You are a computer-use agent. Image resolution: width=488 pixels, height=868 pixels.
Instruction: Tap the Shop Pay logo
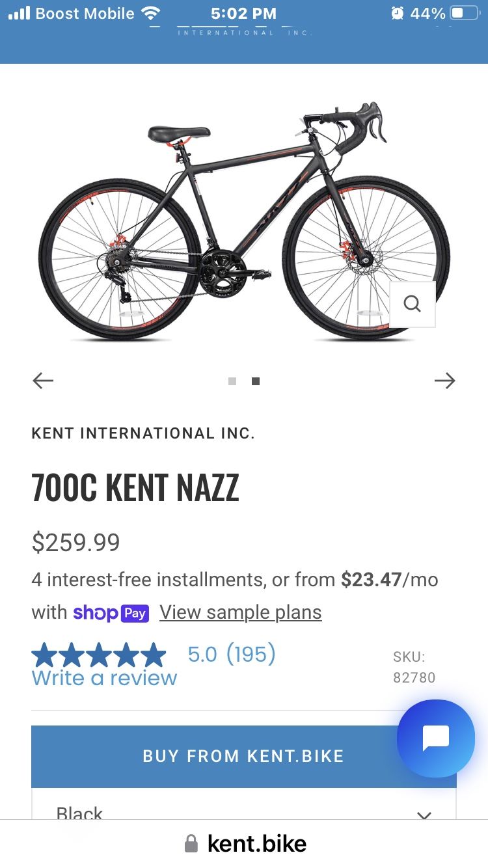(x=111, y=613)
